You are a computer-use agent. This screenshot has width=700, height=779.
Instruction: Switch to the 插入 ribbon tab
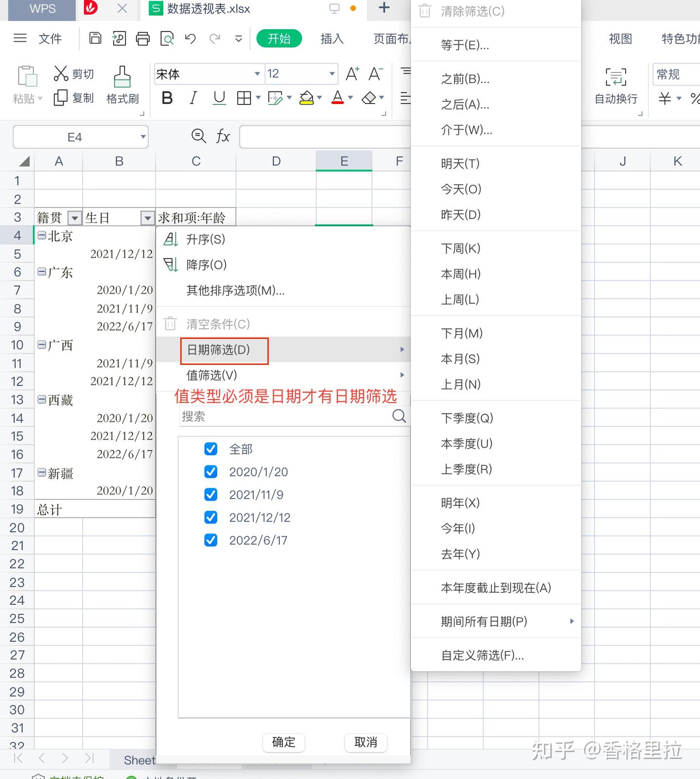point(332,38)
